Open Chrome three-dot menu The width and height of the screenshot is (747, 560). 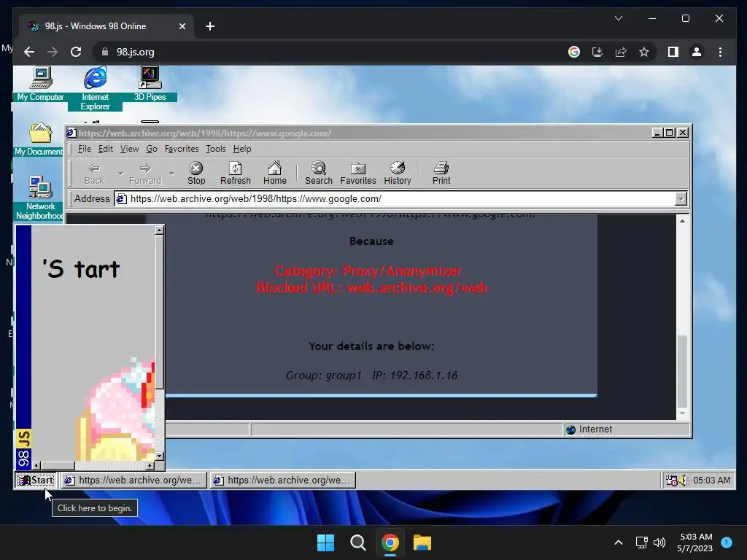(x=720, y=52)
